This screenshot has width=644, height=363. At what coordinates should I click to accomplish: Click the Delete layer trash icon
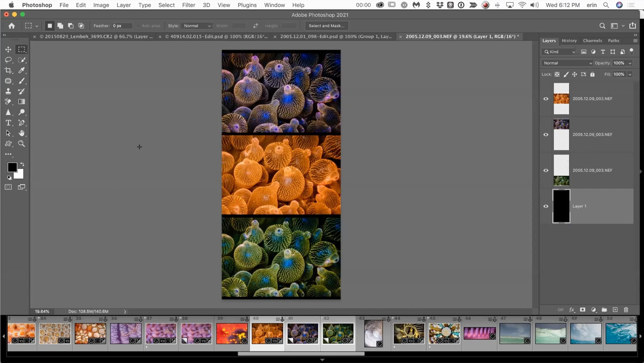click(626, 310)
